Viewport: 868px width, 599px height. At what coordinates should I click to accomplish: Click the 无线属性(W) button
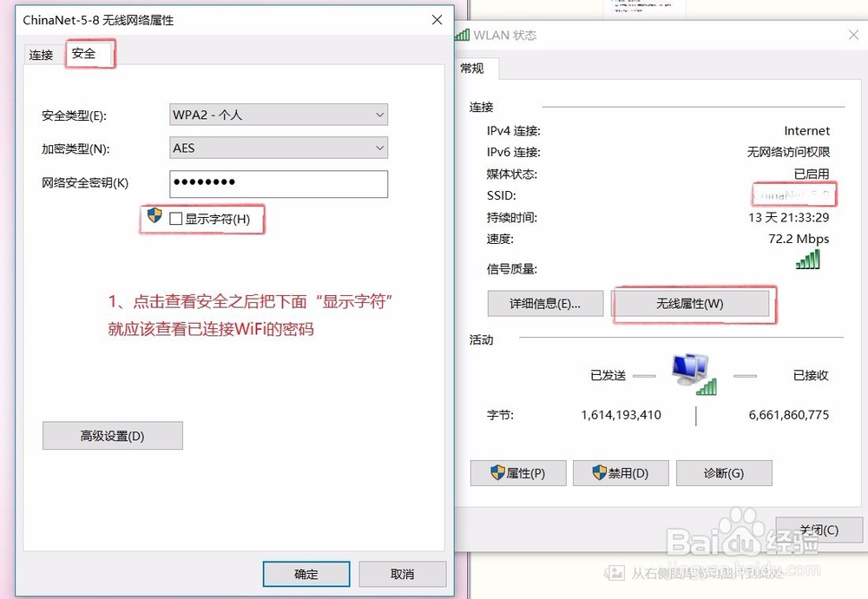click(690, 303)
